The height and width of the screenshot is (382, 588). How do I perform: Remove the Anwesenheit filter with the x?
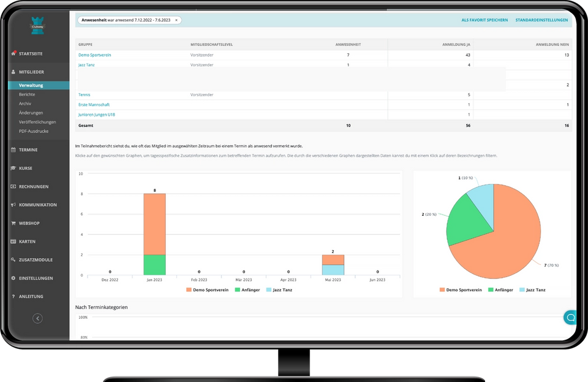click(176, 20)
